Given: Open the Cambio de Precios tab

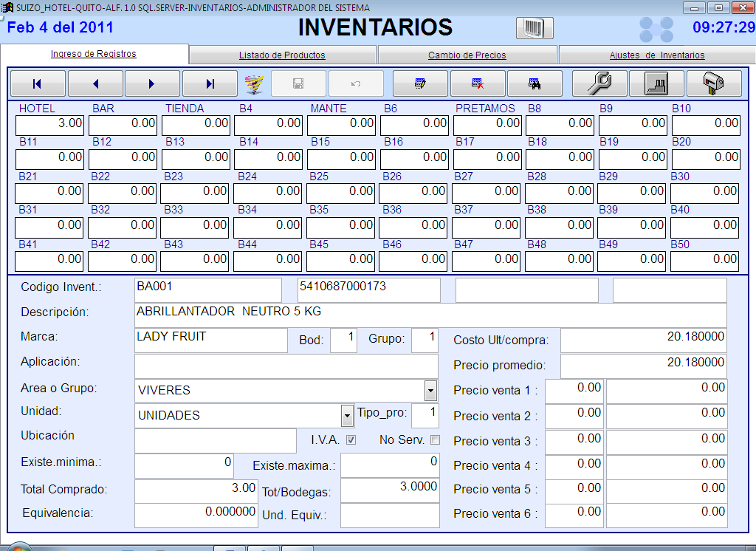Looking at the screenshot, I should (467, 55).
